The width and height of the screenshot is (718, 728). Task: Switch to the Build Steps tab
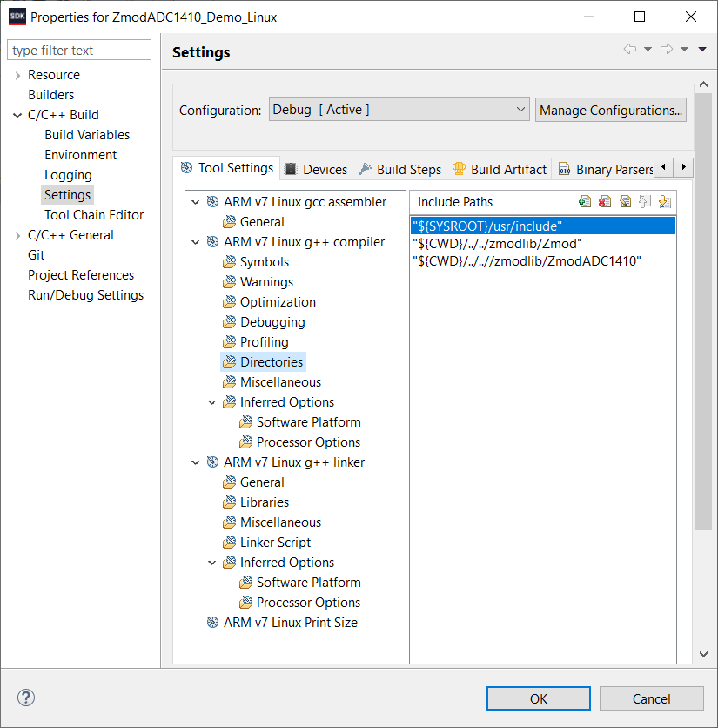(399, 170)
